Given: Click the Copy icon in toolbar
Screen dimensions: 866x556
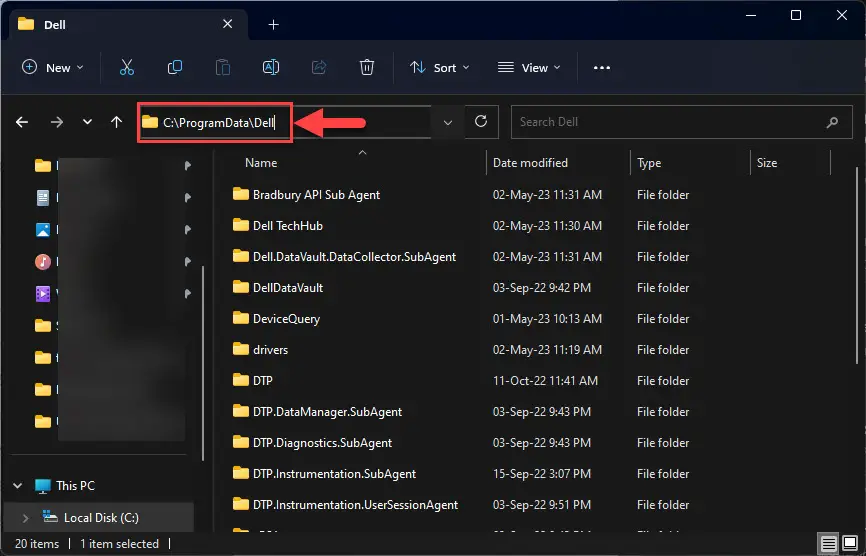Looking at the screenshot, I should point(175,67).
